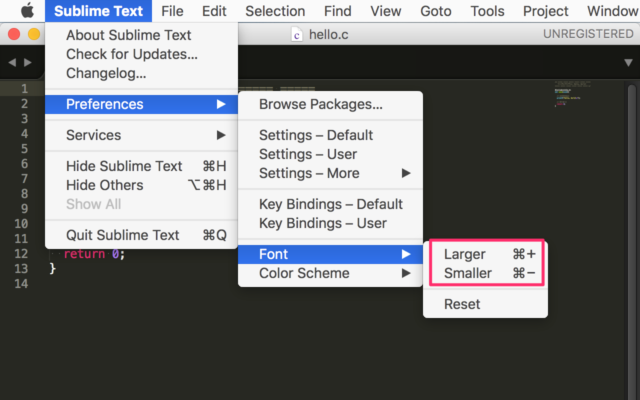The height and width of the screenshot is (400, 640).
Task: Choose Larger font size
Action: [485, 254]
